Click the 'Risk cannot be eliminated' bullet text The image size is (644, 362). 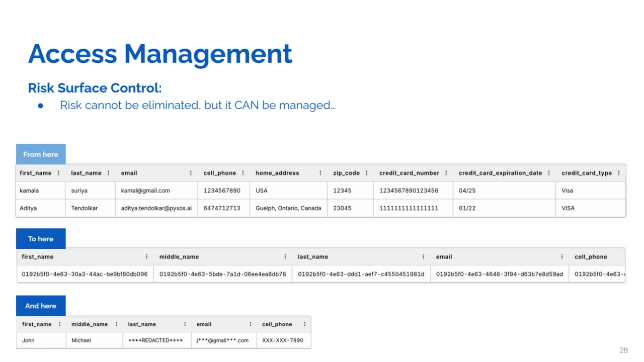198,106
